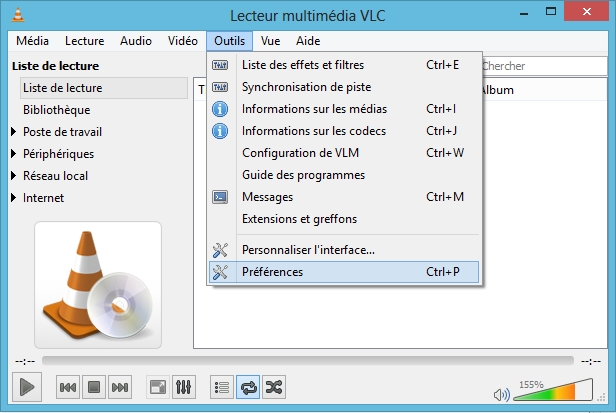
Task: Open the Lecture menu
Action: click(x=84, y=41)
